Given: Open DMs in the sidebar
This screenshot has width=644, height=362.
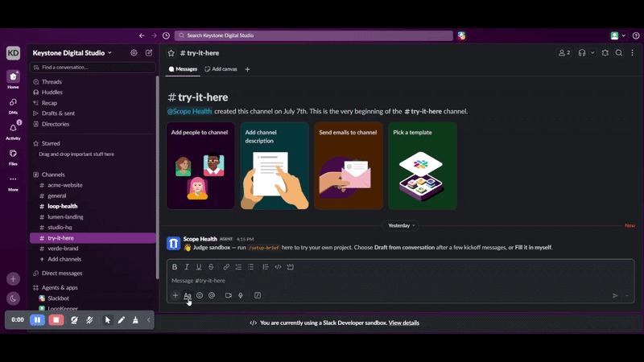Looking at the screenshot, I should point(13,106).
